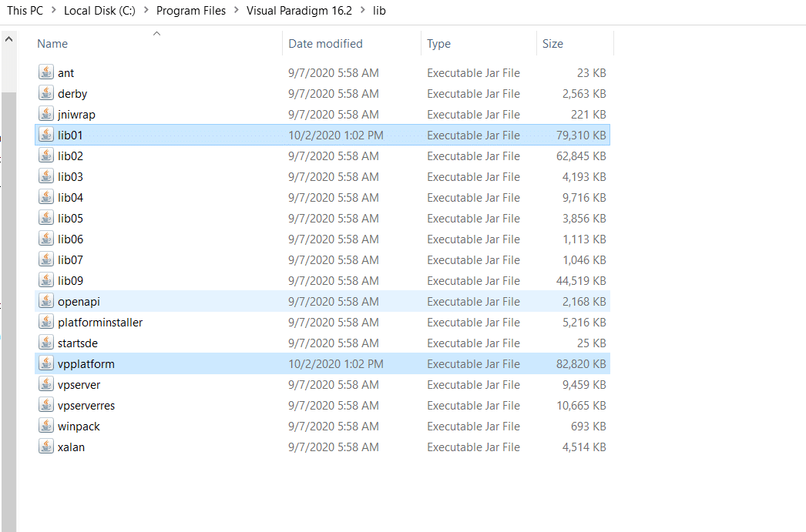This screenshot has width=806, height=532.
Task: Select the lib07 jar icon
Action: tap(46, 259)
